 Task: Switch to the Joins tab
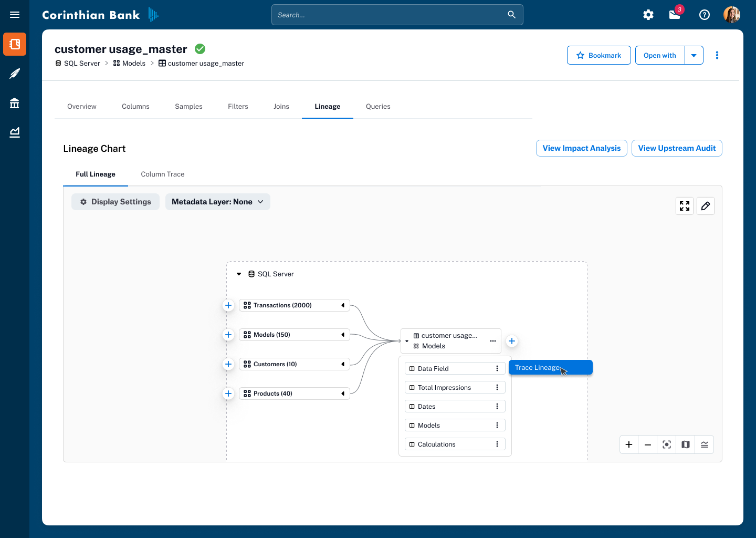point(281,106)
